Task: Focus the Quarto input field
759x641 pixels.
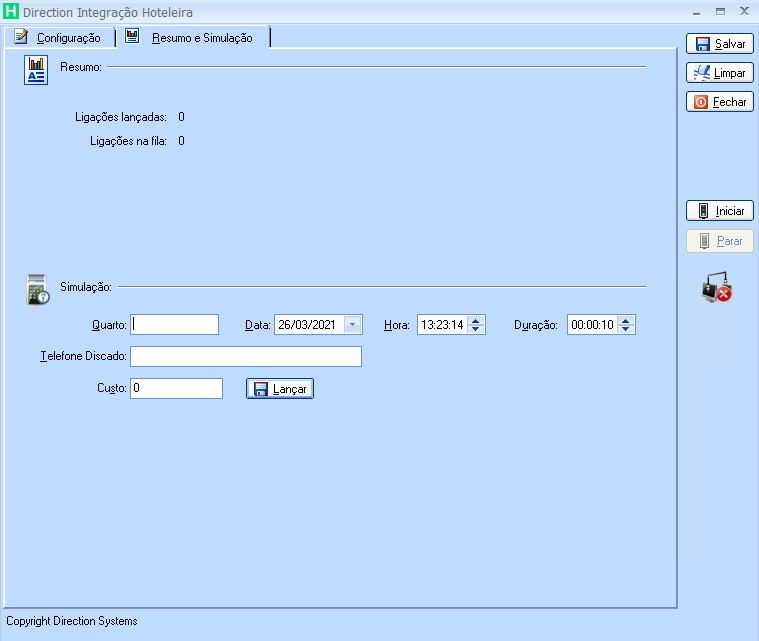Action: (174, 324)
